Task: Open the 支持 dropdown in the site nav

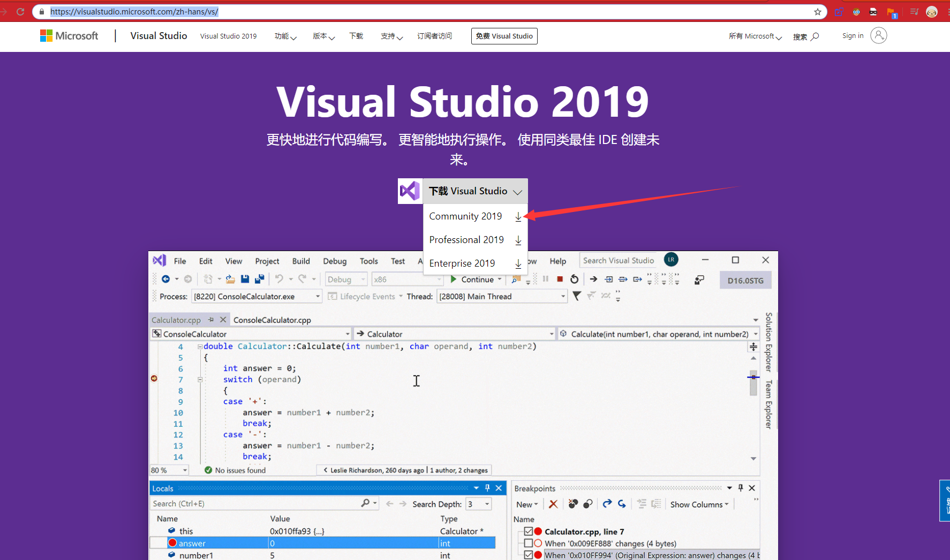Action: 392,36
